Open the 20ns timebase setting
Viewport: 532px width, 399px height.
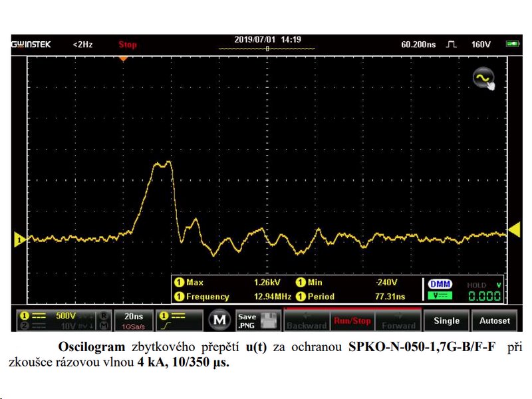133,321
